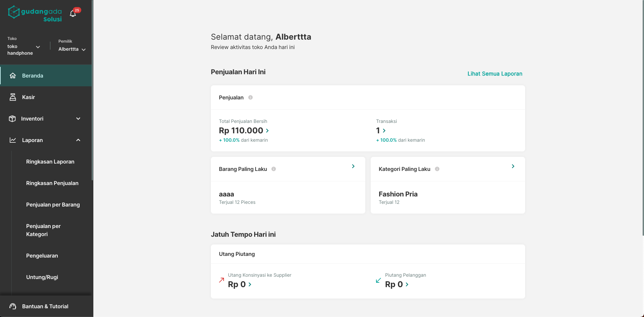Click the Beranda home icon
644x317 pixels.
(x=13, y=76)
